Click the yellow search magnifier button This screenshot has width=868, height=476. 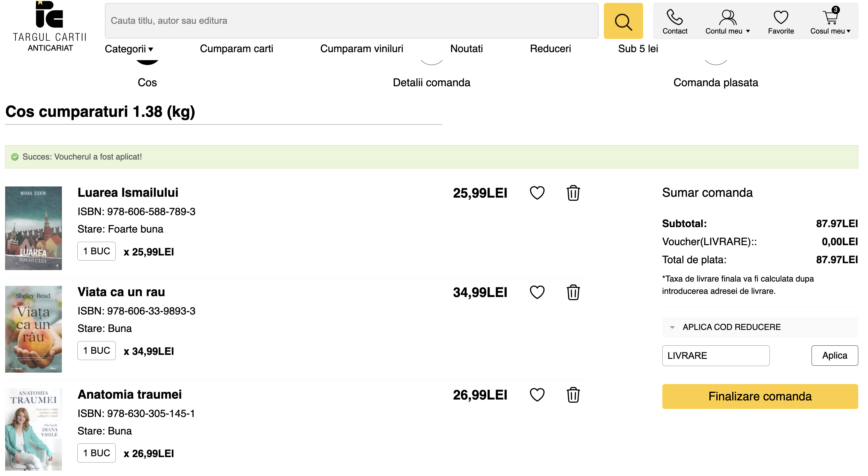623,21
